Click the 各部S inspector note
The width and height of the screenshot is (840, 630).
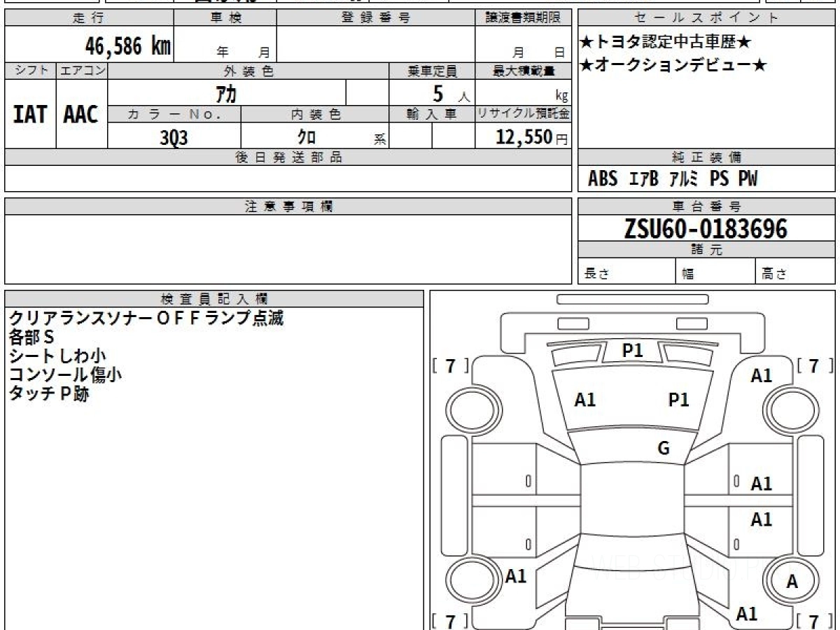[31, 337]
